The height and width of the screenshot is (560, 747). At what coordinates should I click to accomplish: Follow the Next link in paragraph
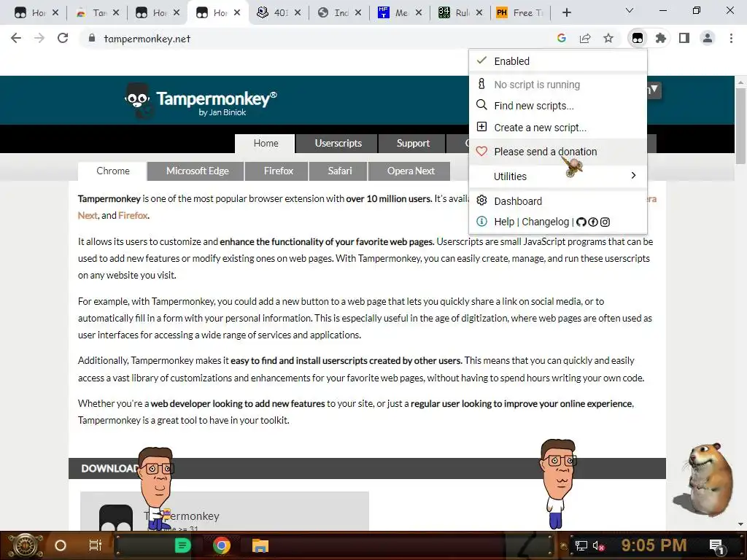coord(88,215)
